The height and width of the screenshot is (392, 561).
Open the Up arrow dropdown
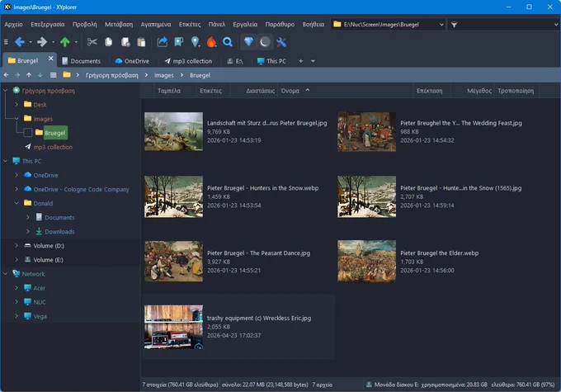[76, 42]
